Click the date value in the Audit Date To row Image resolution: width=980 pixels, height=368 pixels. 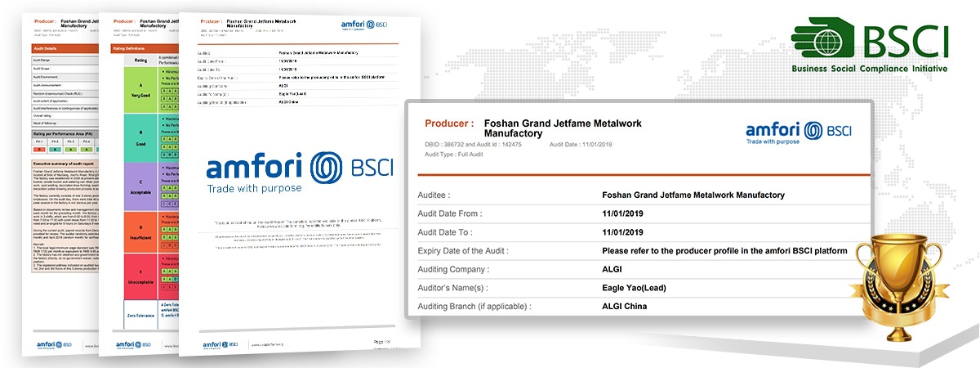tap(623, 232)
